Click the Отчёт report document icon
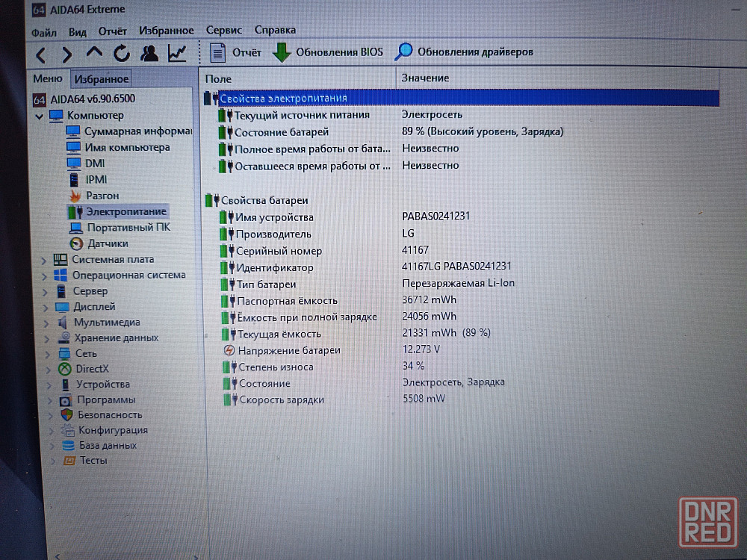747x560 pixels. tap(217, 52)
